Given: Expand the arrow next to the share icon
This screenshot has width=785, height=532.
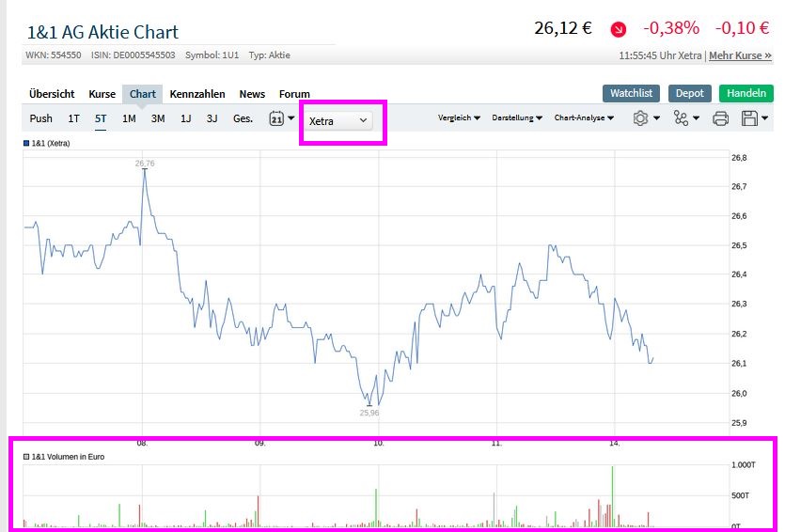Looking at the screenshot, I should coord(696,118).
